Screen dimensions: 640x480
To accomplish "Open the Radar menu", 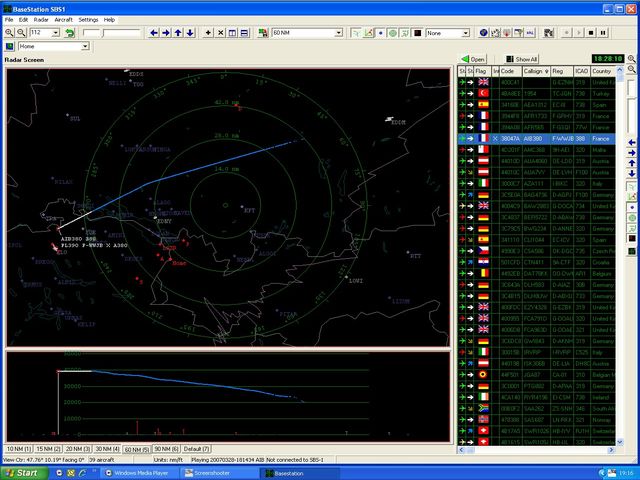I will 41,20.
